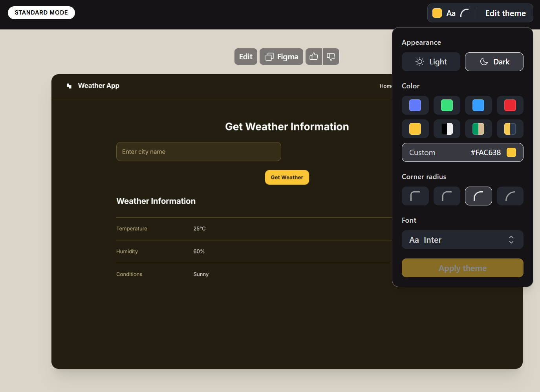Click the Home nav link
This screenshot has height=392, width=540.
pos(386,86)
